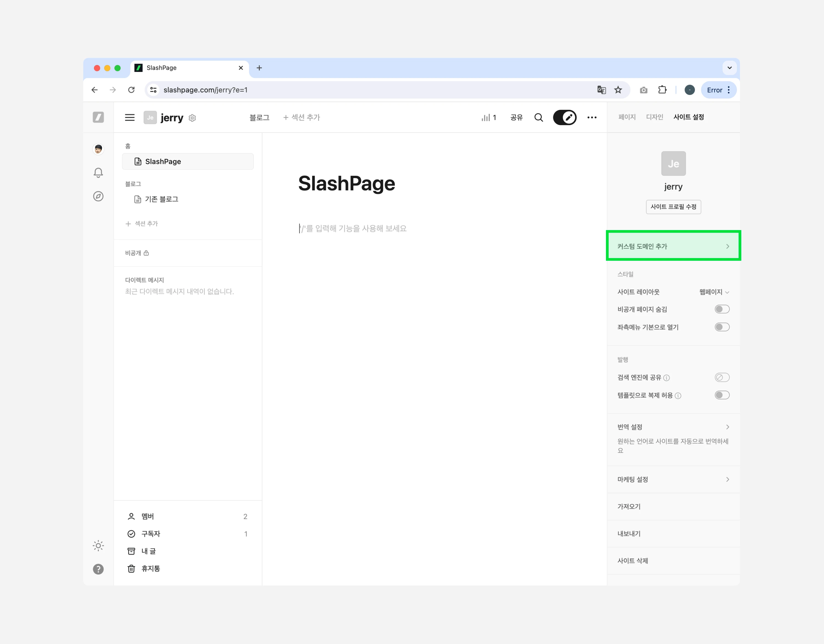Click the 사이트 프로필 수정 button

[x=673, y=207]
